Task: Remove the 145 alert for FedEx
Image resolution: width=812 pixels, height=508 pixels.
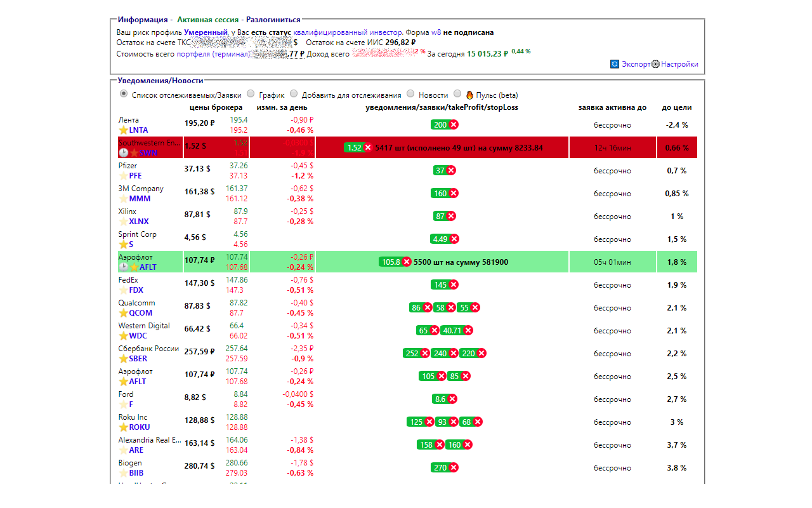Action: tap(454, 285)
